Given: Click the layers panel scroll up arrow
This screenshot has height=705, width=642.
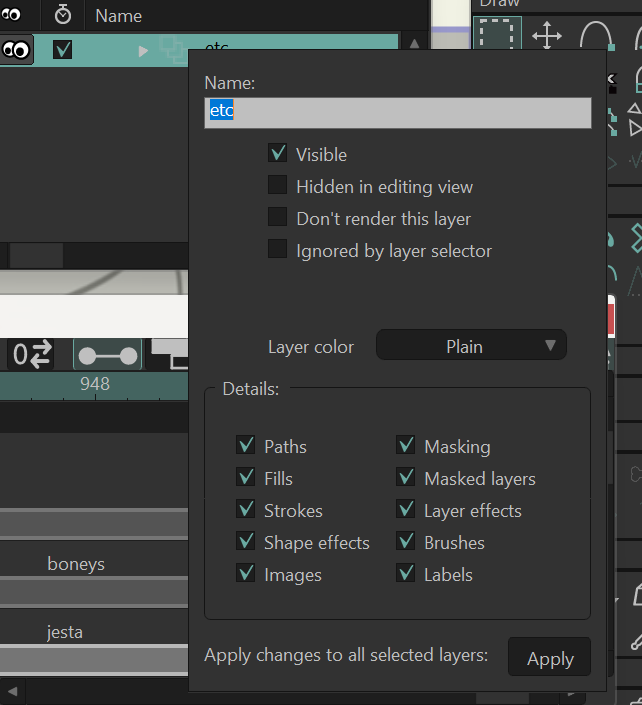Looking at the screenshot, I should coord(415,44).
